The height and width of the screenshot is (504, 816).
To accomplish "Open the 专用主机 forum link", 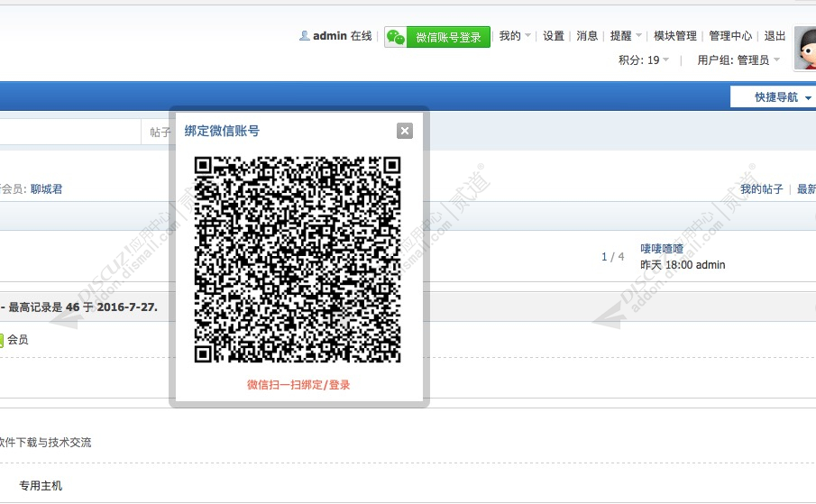I will [41, 486].
